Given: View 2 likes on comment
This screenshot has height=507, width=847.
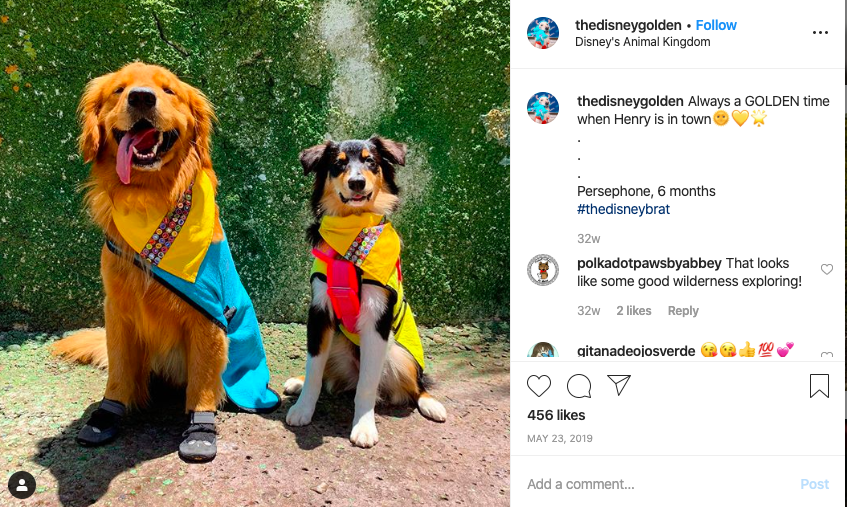Looking at the screenshot, I should [x=634, y=310].
